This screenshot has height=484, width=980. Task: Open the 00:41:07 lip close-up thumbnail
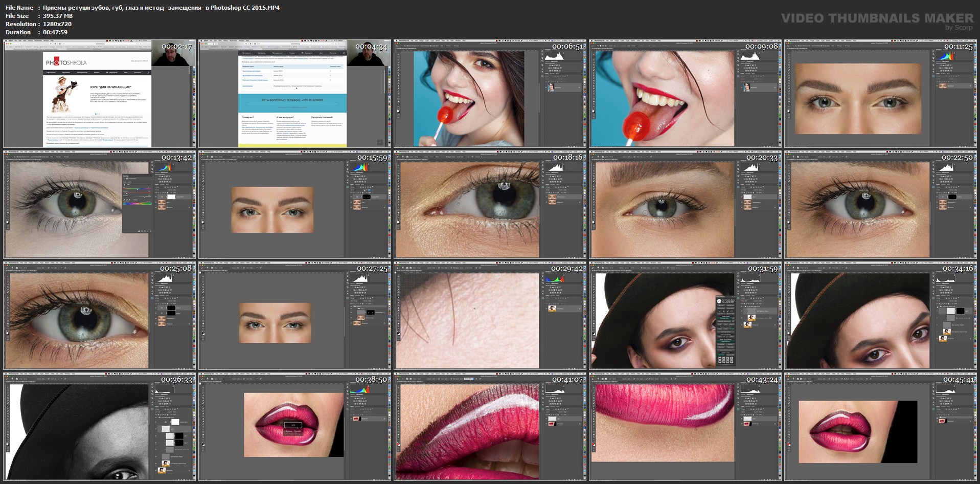click(490, 427)
